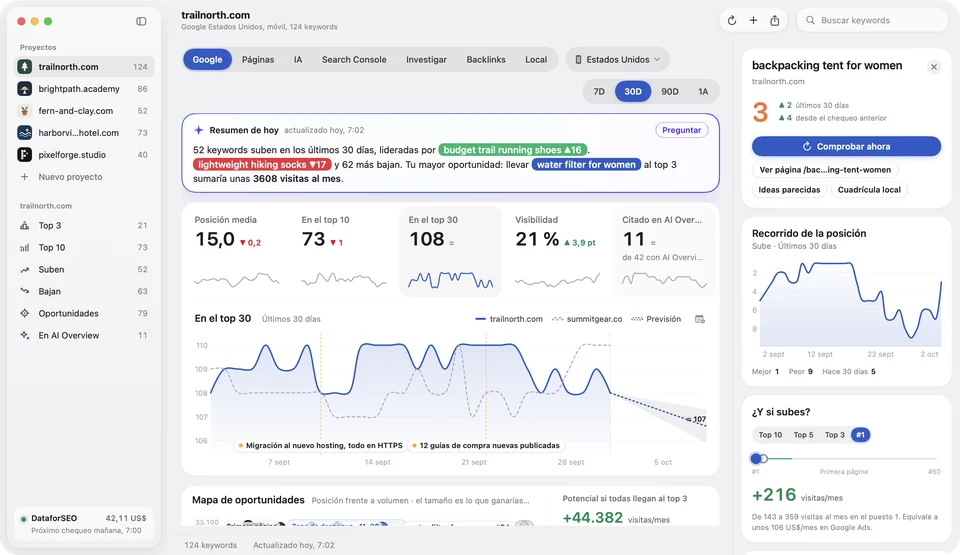Select the Top 10 bars icon
The height and width of the screenshot is (555, 960).
[24, 247]
